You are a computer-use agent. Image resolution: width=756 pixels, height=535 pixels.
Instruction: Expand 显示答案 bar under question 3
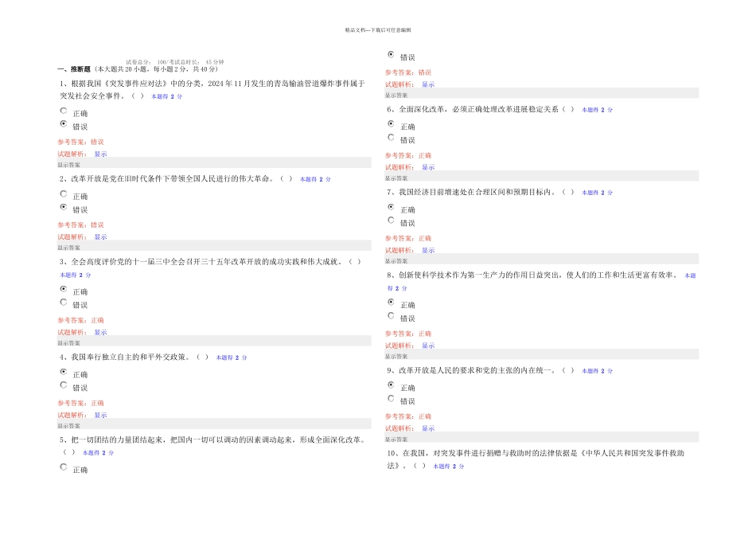[214, 342]
